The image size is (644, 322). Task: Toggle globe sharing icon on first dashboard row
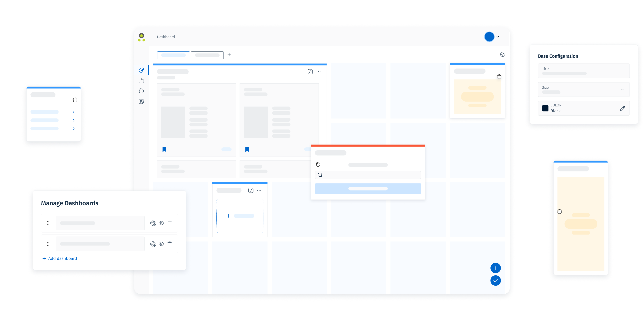click(153, 223)
